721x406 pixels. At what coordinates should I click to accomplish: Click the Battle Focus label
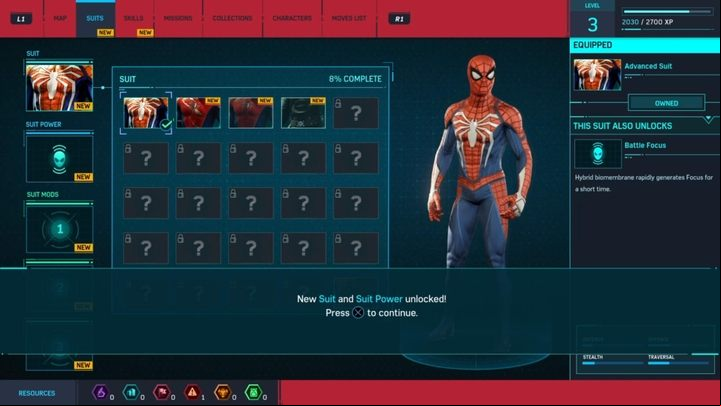tap(645, 145)
